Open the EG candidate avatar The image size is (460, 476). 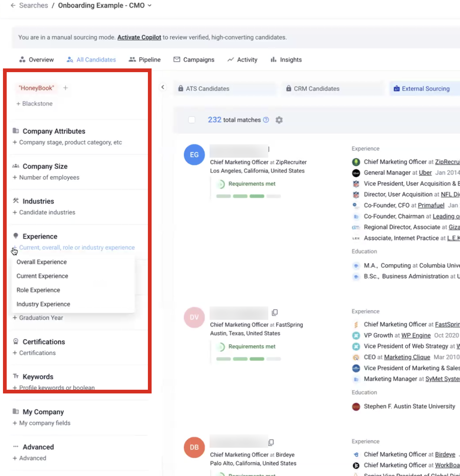[x=194, y=155]
